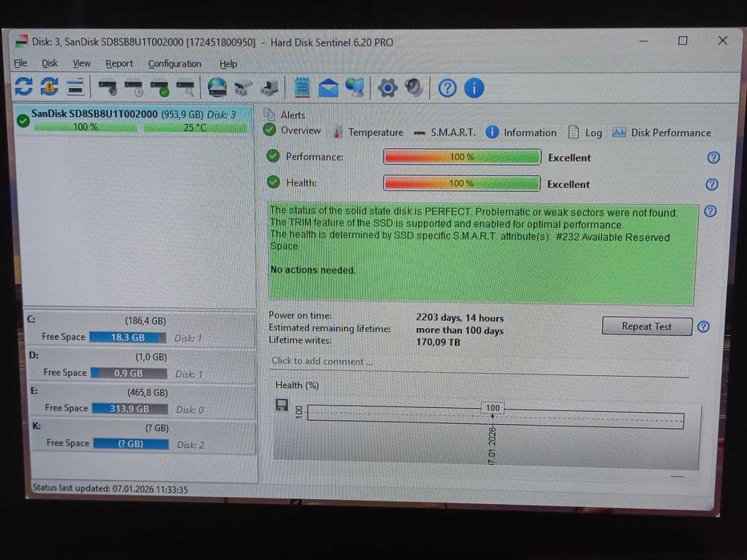Image resolution: width=747 pixels, height=560 pixels.
Task: Click the (? GB) free space bar
Action: pos(131,444)
